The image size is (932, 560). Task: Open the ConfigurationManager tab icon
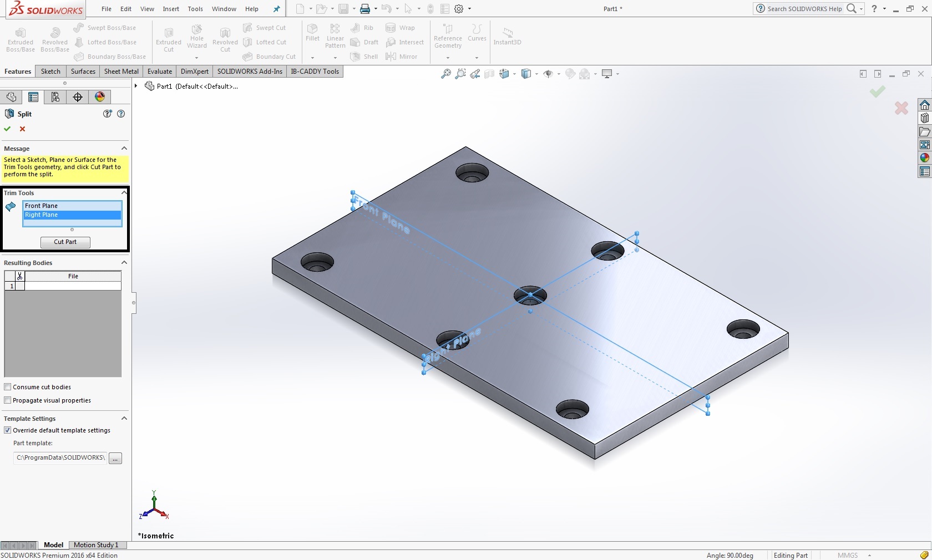click(x=55, y=97)
